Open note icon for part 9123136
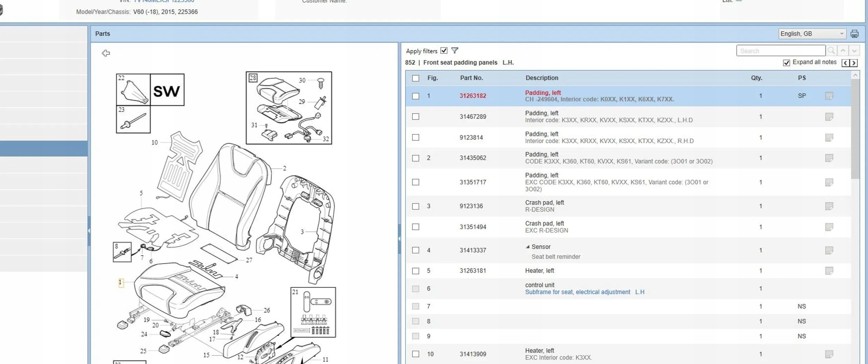Viewport: 868px width, 364px height. click(x=829, y=206)
